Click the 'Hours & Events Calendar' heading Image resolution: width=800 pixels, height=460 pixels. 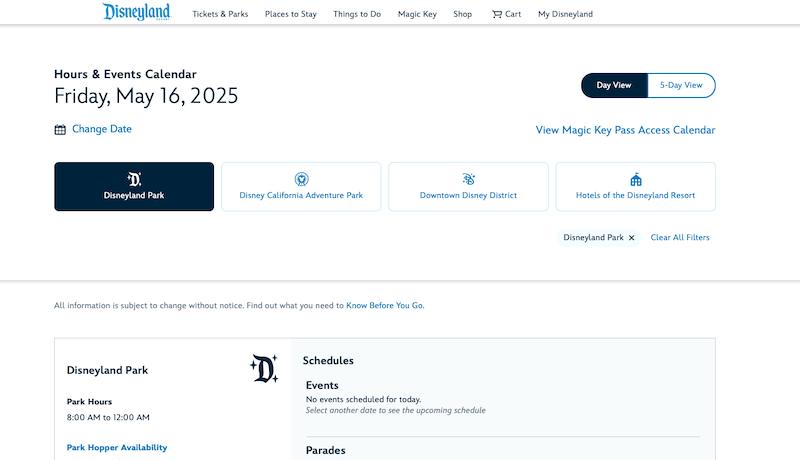(126, 74)
